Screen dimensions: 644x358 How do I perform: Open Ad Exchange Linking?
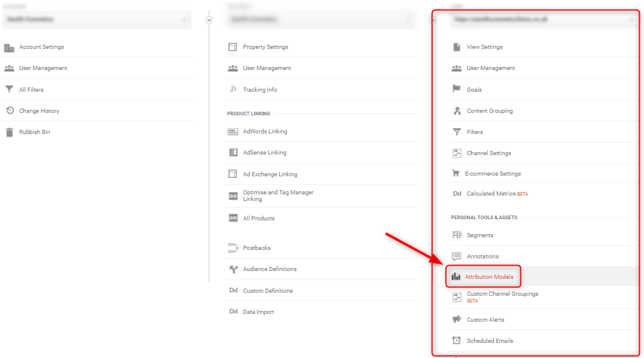coord(270,174)
